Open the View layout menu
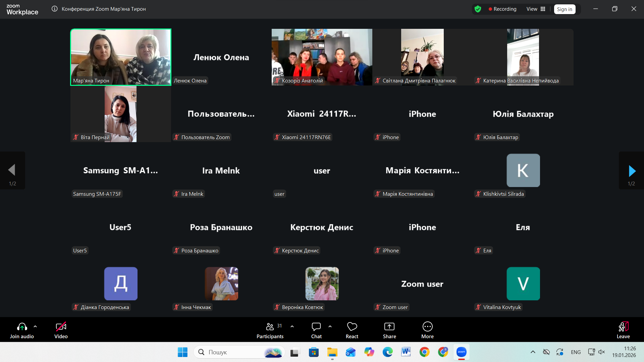 (536, 9)
